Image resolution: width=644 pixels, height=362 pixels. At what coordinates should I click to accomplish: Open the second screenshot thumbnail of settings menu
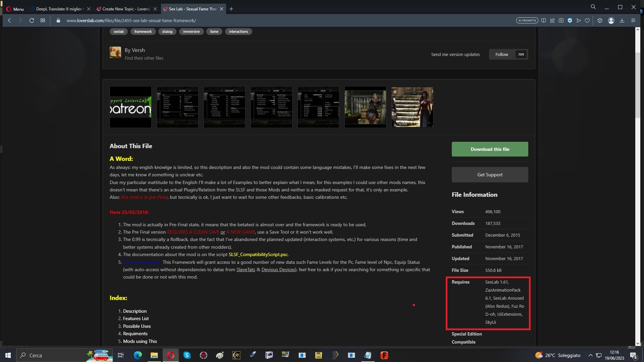177,107
